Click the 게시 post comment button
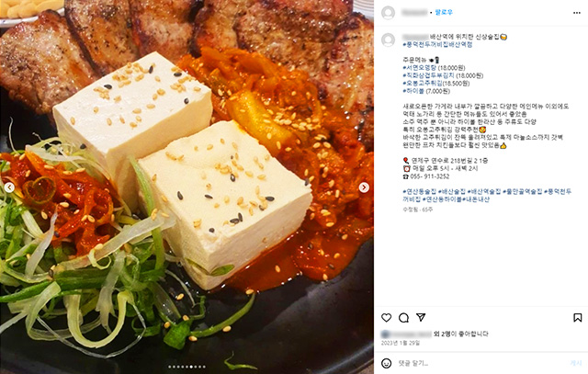588x374 pixels. click(x=576, y=363)
